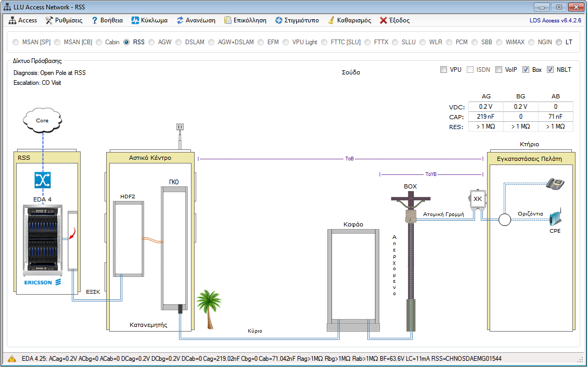Choose the FTTX radio option

pyautogui.click(x=368, y=42)
